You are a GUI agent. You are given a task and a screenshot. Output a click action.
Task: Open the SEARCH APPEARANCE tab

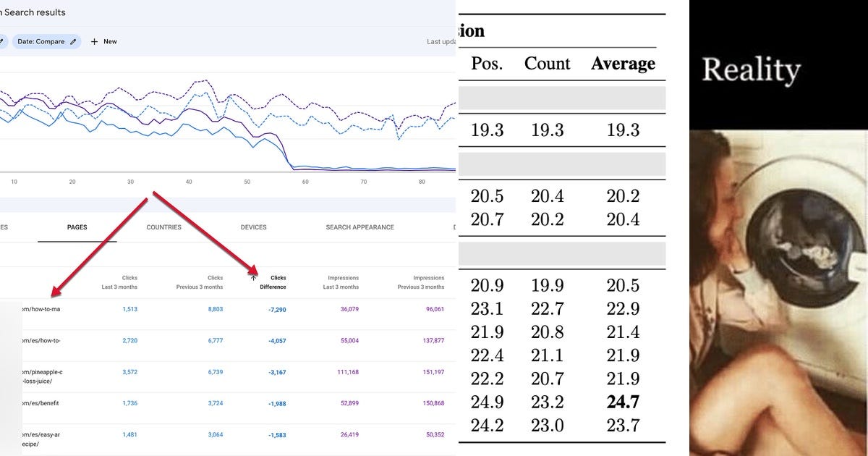(360, 227)
